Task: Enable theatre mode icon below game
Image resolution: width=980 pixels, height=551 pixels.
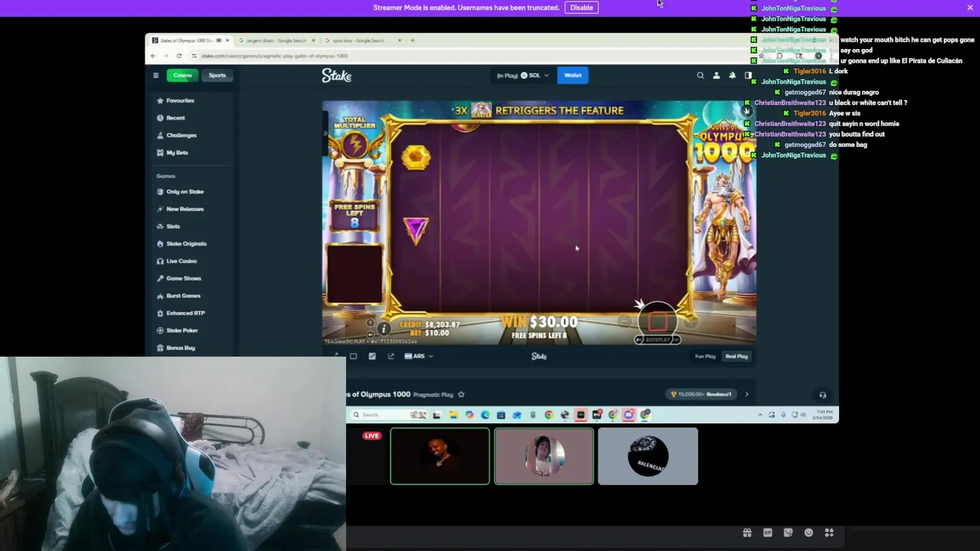Action: click(x=353, y=356)
